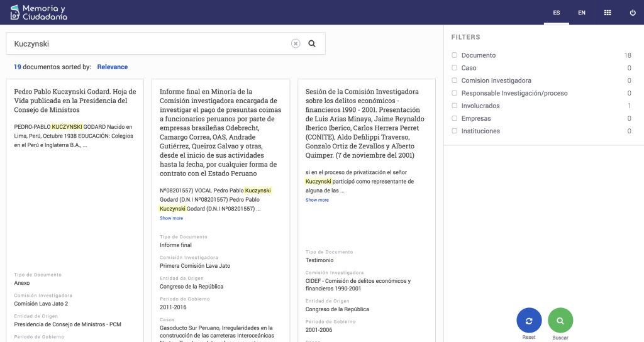Click the Memoria y Ciudadanía logo
Image resolution: width=644 pixels, height=342 pixels.
(x=38, y=13)
